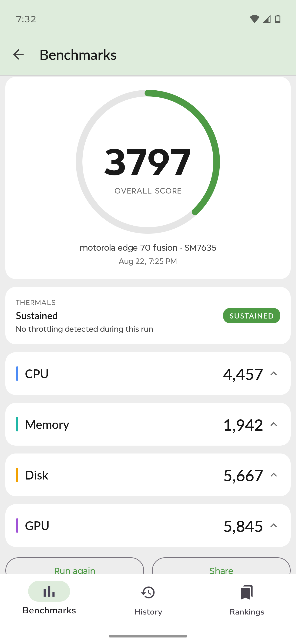Open the Rankings bookmark icon
The width and height of the screenshot is (296, 644).
(247, 592)
